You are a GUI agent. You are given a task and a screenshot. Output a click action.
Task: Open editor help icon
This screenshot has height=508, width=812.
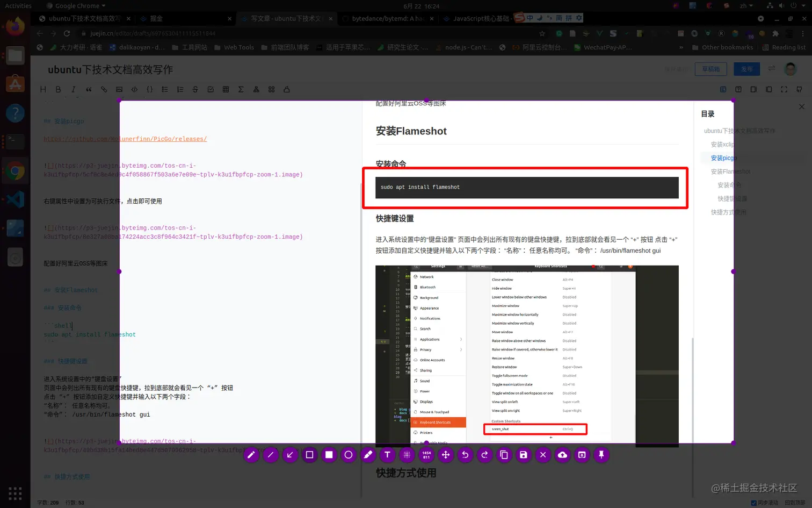pyautogui.click(x=738, y=89)
